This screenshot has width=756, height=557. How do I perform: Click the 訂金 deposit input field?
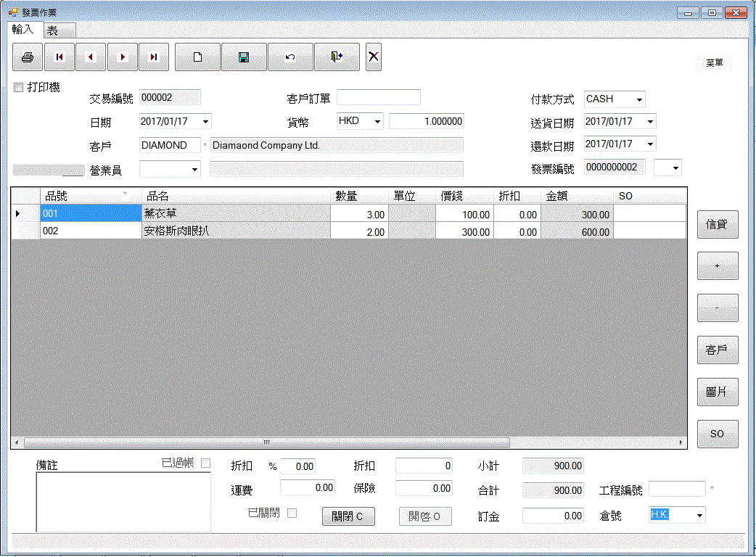pyautogui.click(x=553, y=516)
